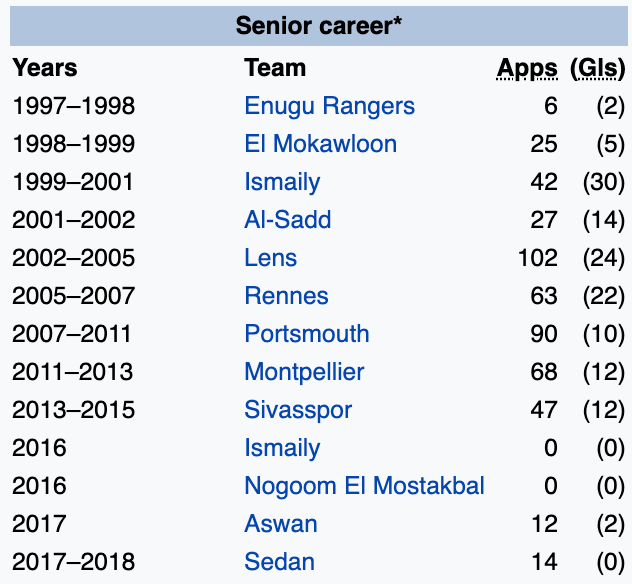Open the Portsmouth link
Viewport: 632px width, 584px height.
point(306,334)
